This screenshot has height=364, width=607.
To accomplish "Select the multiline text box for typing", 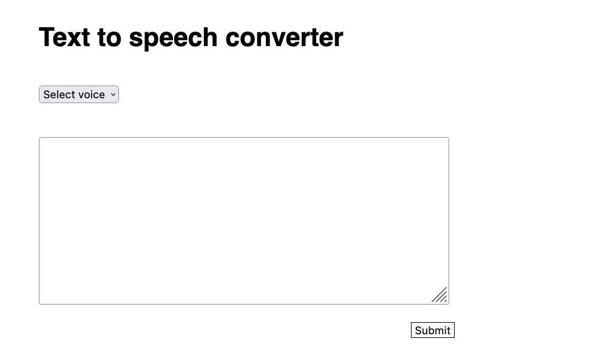I will click(x=243, y=220).
